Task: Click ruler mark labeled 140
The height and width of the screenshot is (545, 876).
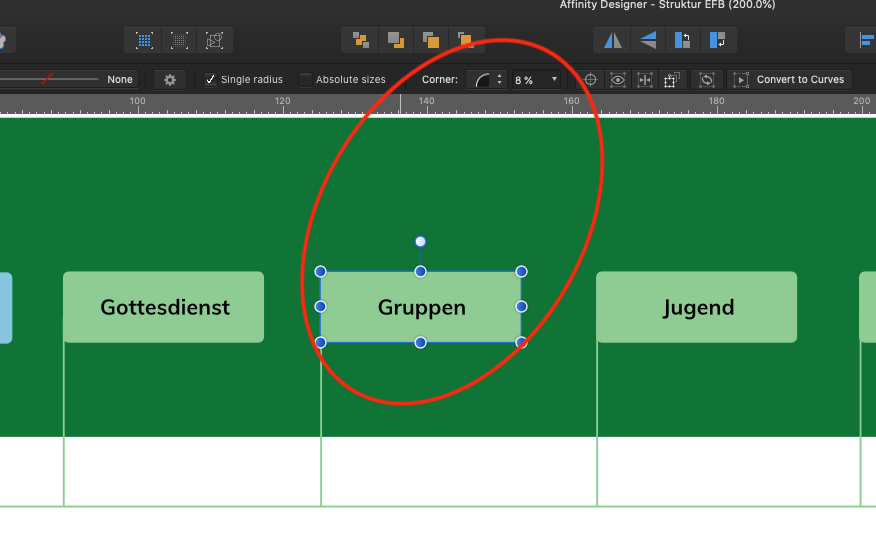Action: (x=426, y=101)
